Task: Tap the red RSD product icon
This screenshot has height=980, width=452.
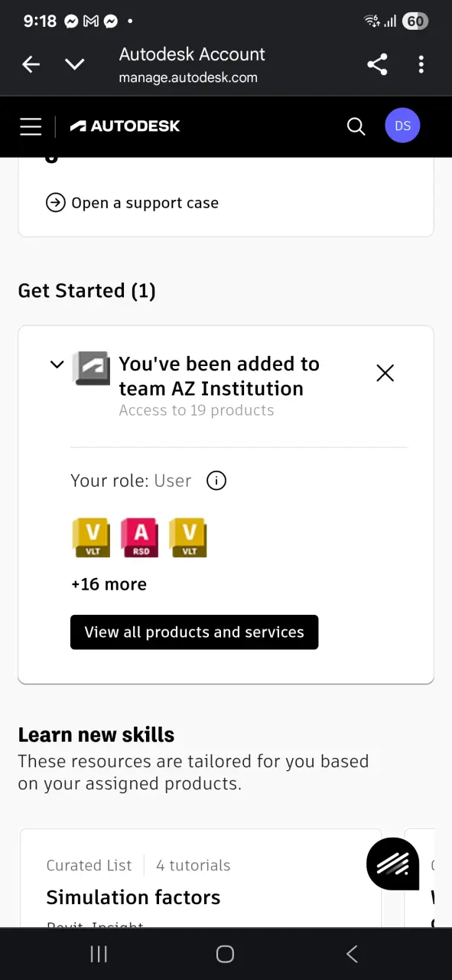Action: coord(141,537)
